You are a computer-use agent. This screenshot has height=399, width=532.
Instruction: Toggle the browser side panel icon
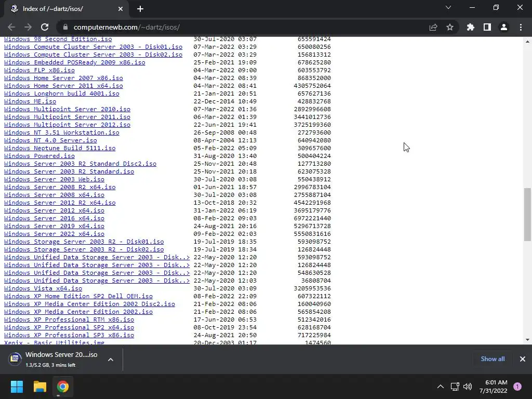(x=487, y=27)
